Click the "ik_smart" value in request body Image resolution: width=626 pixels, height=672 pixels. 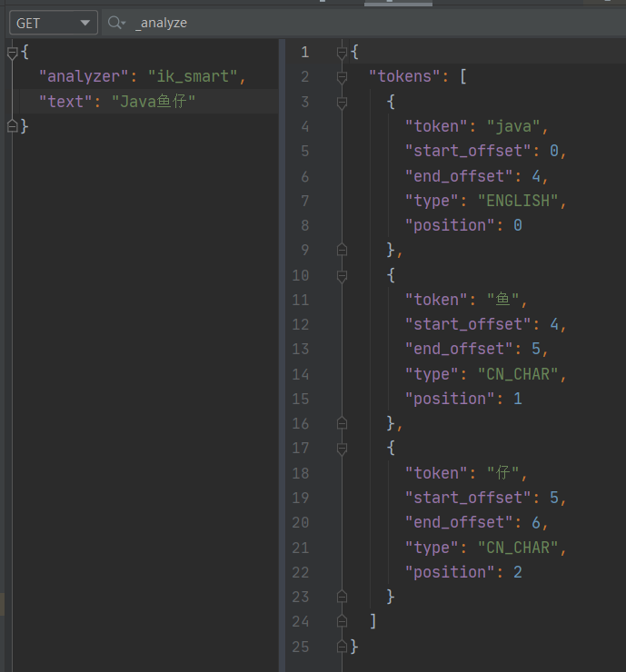point(192,76)
